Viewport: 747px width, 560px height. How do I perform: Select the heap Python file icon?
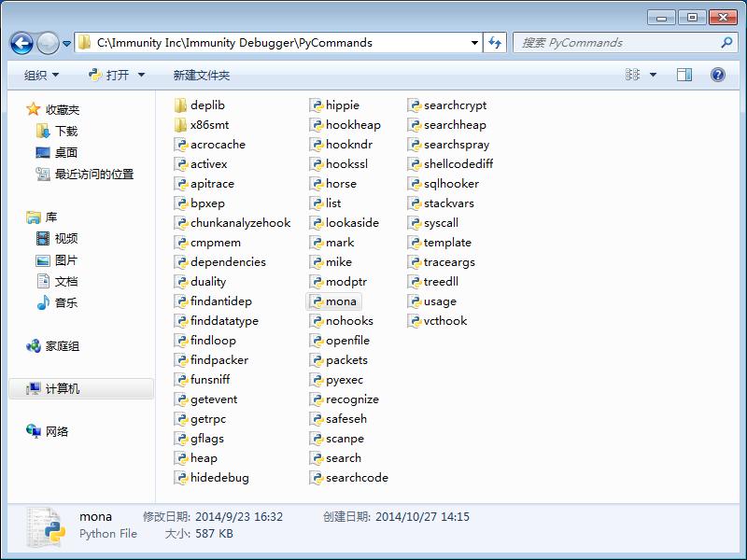tap(180, 458)
